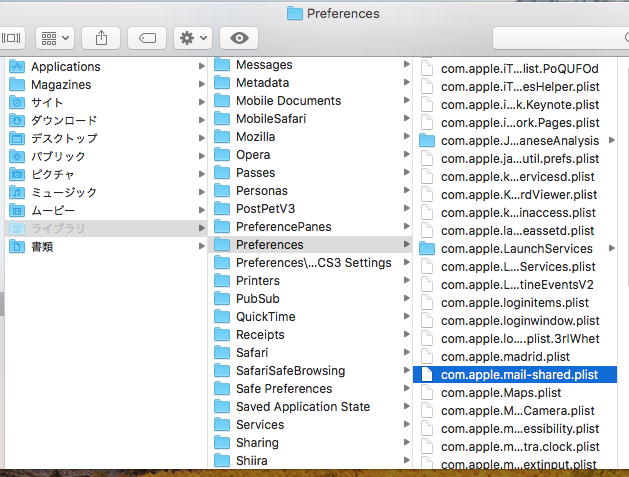
Task: Click the com.apple.mail-shared.plist file icon
Action: click(x=427, y=375)
